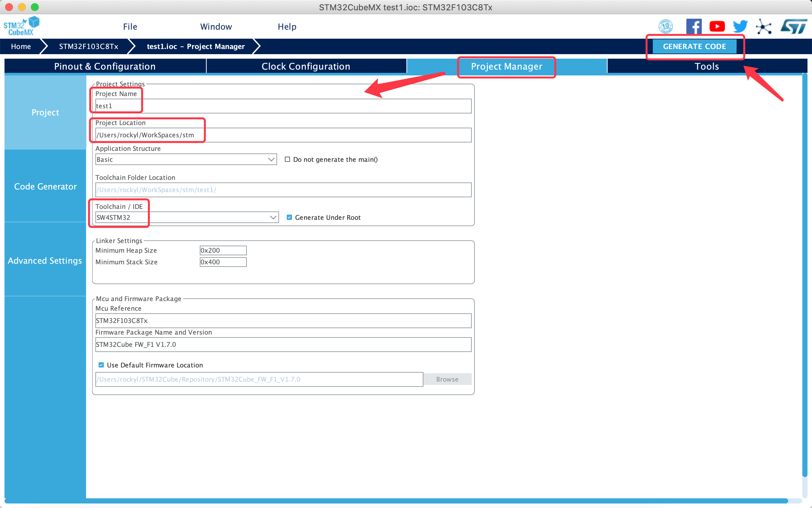Edit the Minimum Stack Size field
The image size is (812, 508).
[x=223, y=262]
